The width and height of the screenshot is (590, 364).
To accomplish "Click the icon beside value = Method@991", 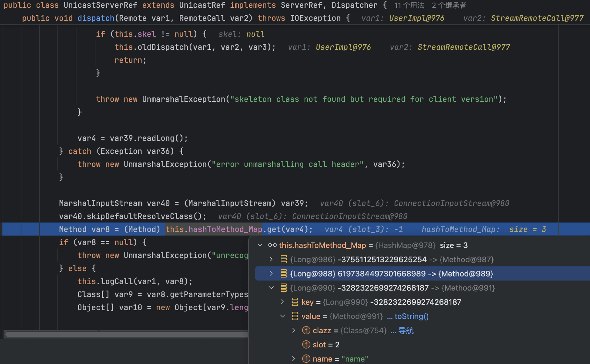I will click(x=295, y=316).
